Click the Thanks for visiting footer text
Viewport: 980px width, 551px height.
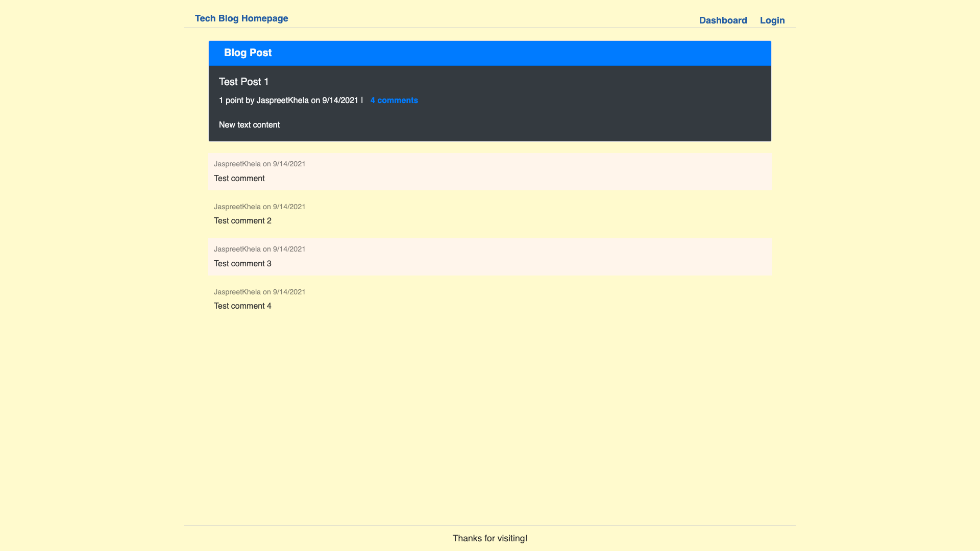point(489,538)
